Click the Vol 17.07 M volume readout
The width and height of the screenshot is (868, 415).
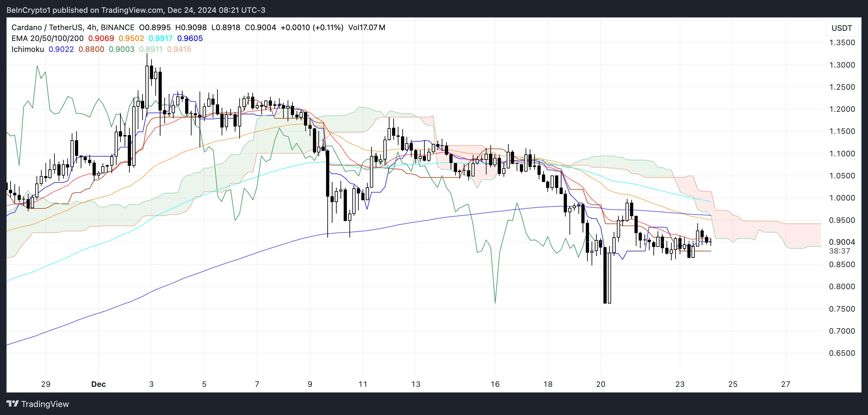(x=367, y=28)
